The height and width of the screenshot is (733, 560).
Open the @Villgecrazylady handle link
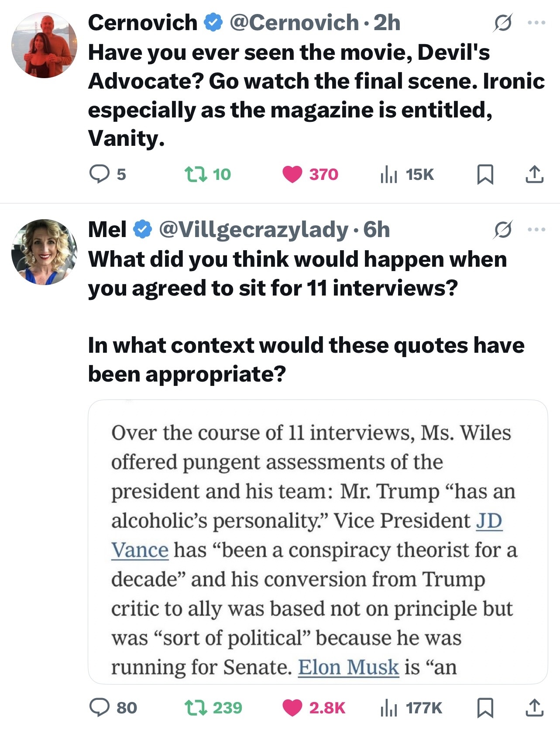click(254, 230)
